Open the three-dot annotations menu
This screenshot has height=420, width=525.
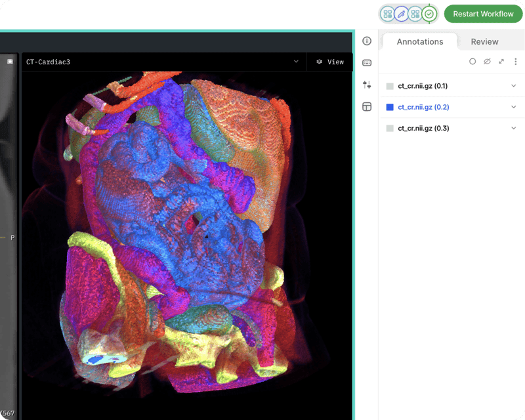coord(515,61)
